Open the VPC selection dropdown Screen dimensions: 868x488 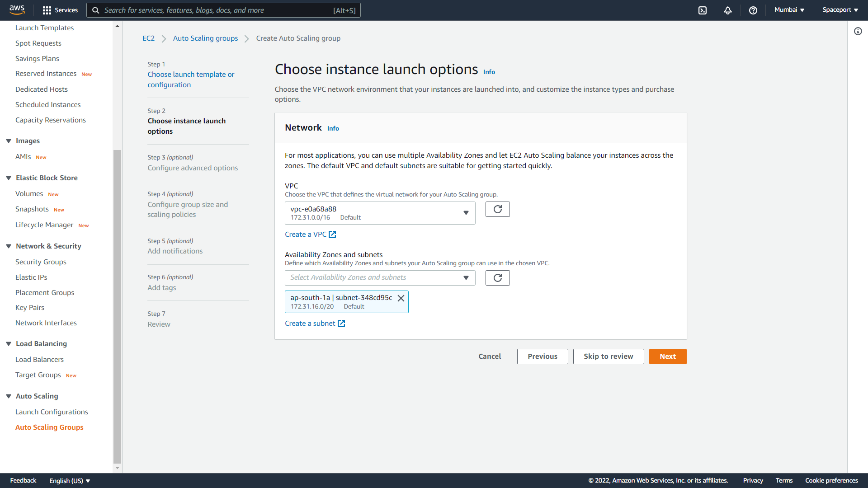point(380,213)
